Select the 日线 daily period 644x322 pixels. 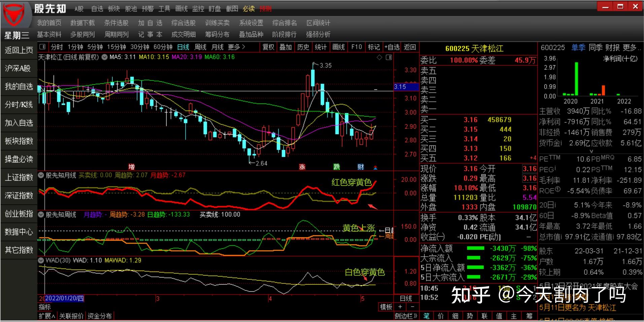183,47
